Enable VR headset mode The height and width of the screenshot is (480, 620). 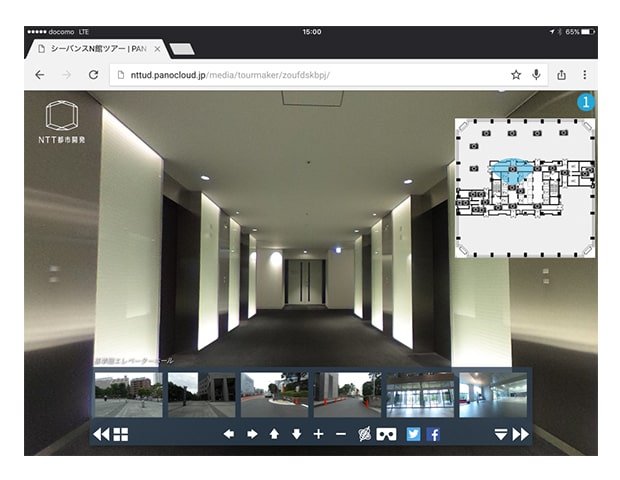tap(387, 434)
